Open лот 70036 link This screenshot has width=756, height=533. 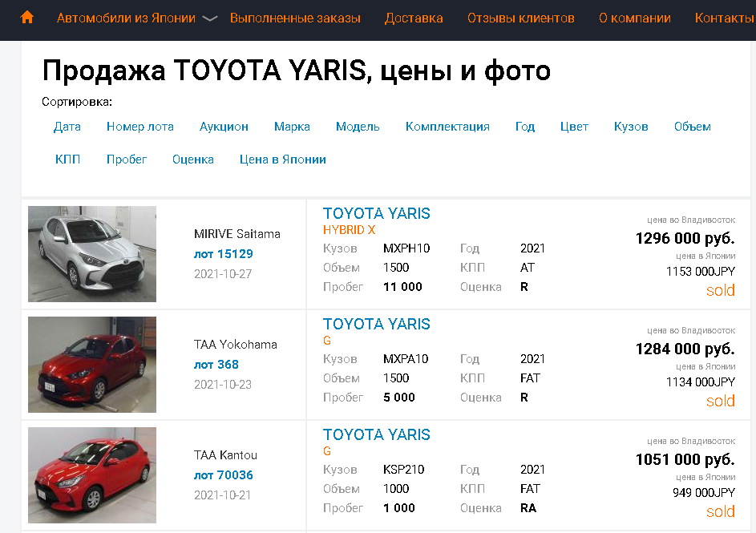(223, 475)
